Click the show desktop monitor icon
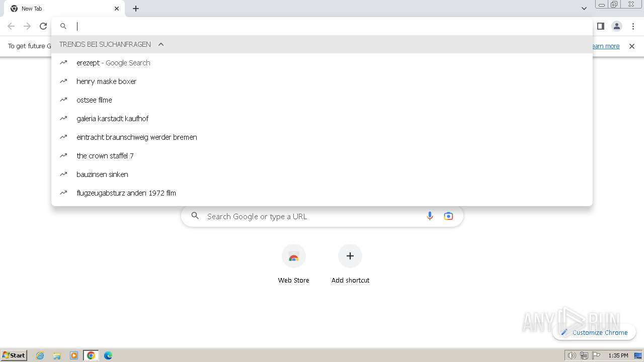The height and width of the screenshot is (362, 644). 638,355
